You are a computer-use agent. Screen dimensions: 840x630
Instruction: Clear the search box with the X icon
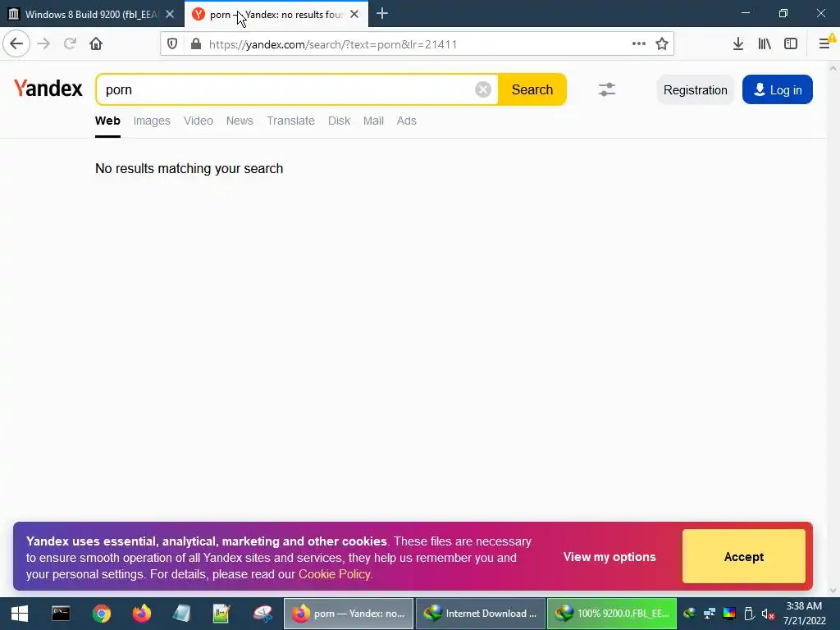tap(482, 89)
